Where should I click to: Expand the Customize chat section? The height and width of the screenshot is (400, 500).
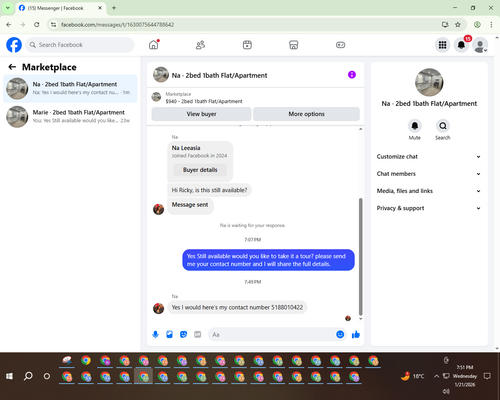(429, 157)
